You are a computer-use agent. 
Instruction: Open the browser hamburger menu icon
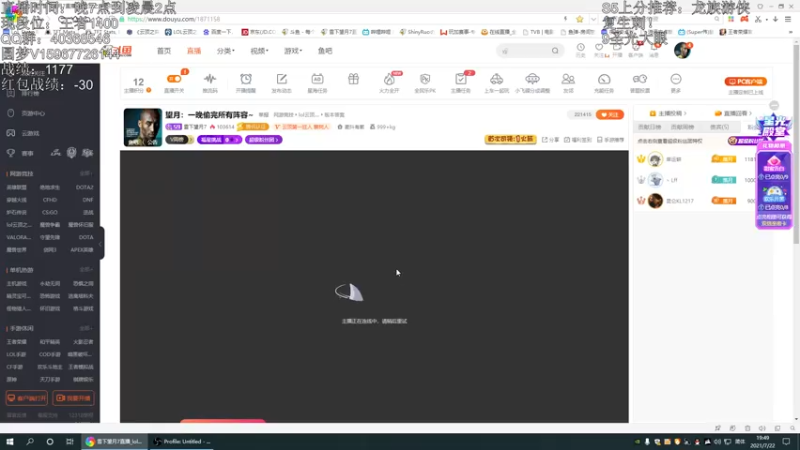(788, 19)
